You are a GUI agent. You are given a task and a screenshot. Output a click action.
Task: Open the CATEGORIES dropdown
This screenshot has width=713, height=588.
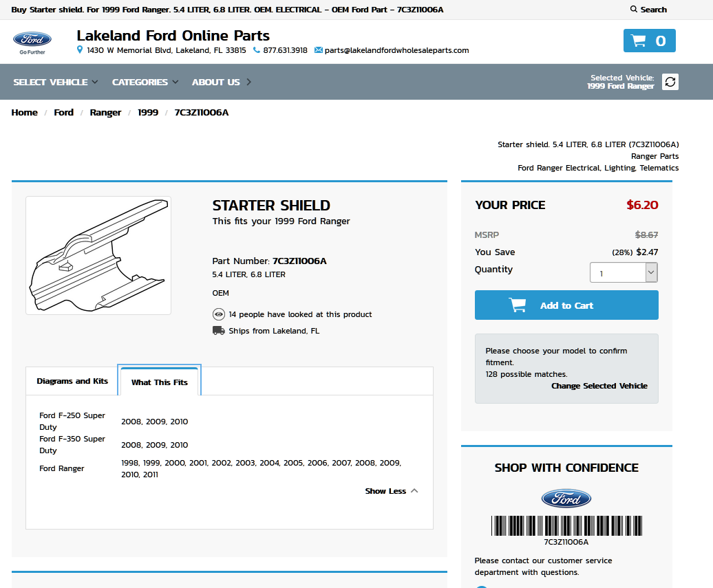pyautogui.click(x=140, y=81)
